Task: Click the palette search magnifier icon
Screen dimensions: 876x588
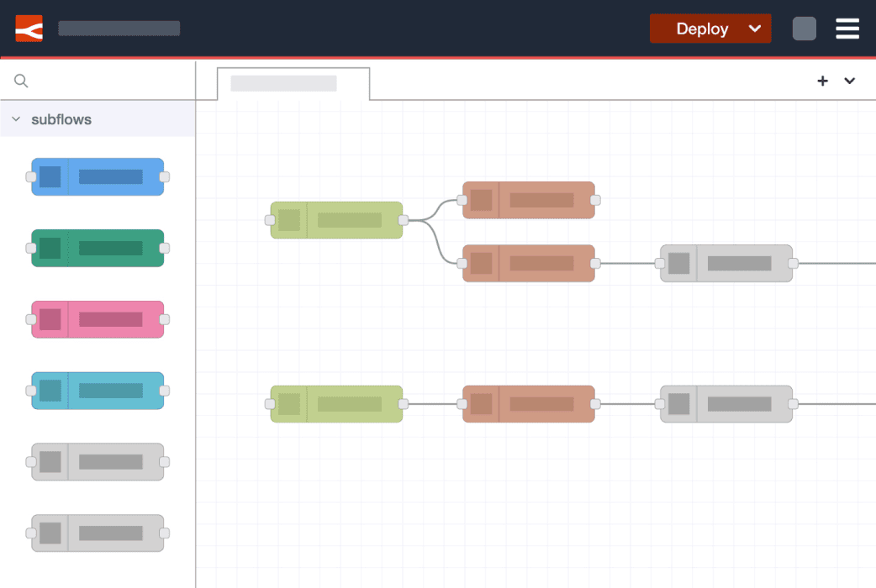Action: click(20, 81)
